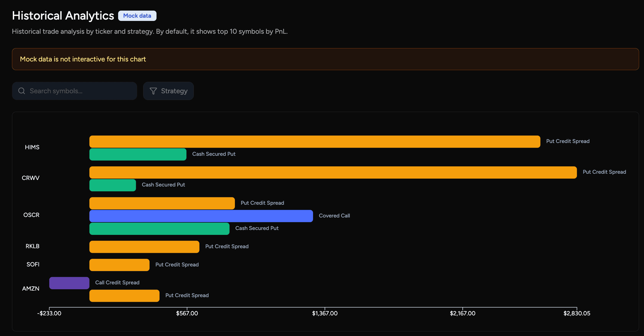Click the funnel filter icon beside Strategy

coord(153,91)
